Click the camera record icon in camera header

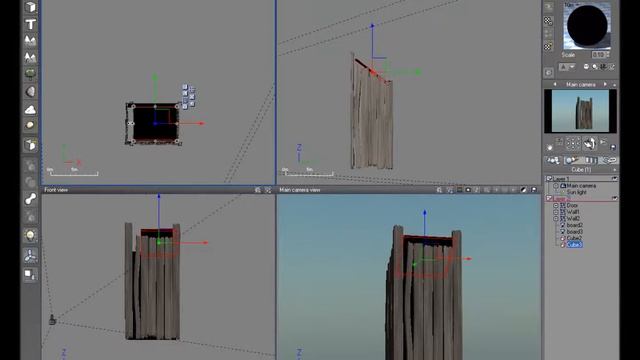click(x=468, y=190)
